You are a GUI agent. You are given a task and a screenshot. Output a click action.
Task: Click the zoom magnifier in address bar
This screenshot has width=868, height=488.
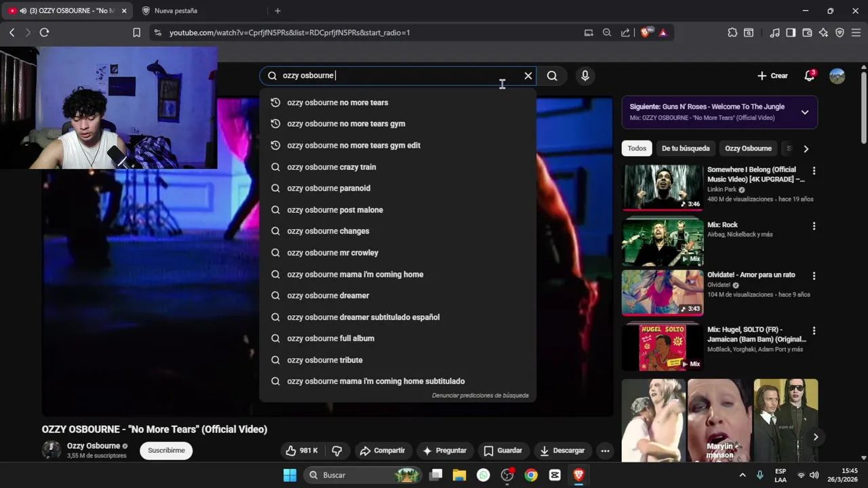point(607,33)
